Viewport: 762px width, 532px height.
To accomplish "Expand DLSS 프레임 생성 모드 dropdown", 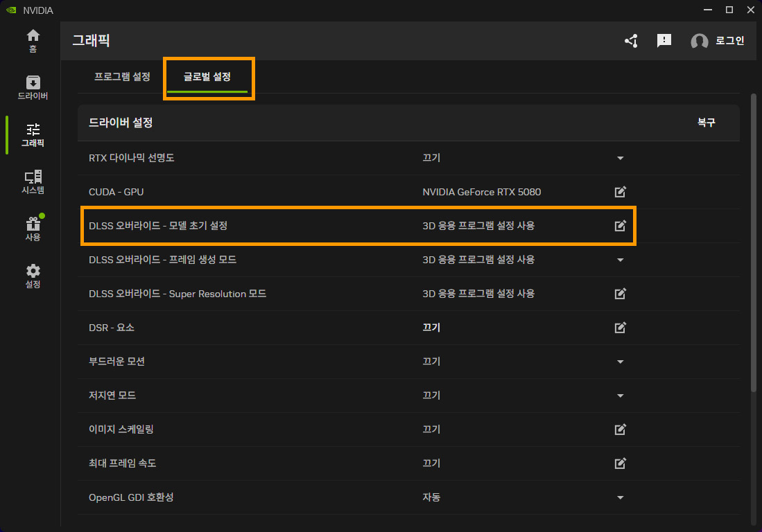I will pyautogui.click(x=620, y=260).
